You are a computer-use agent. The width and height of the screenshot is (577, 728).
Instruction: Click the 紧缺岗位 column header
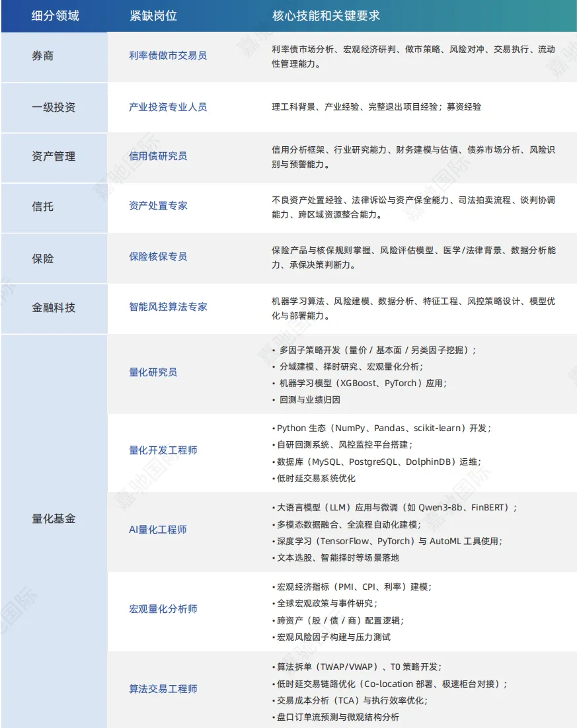click(153, 16)
